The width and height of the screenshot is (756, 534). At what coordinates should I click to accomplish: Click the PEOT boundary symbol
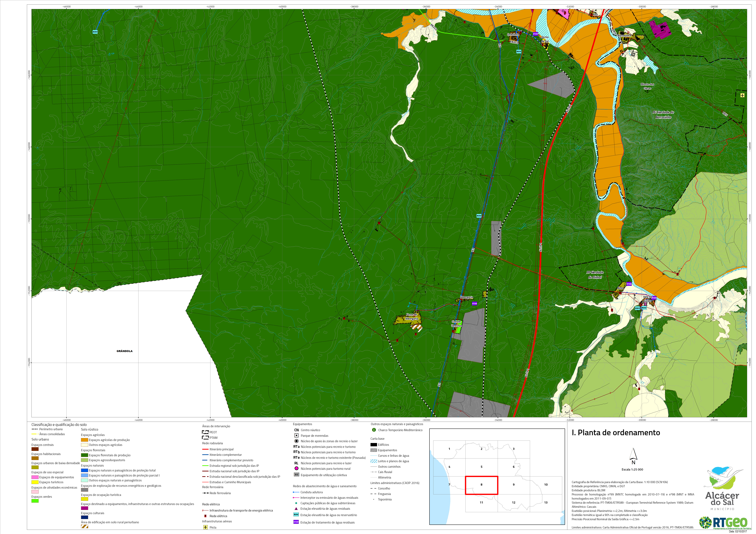[205, 432]
